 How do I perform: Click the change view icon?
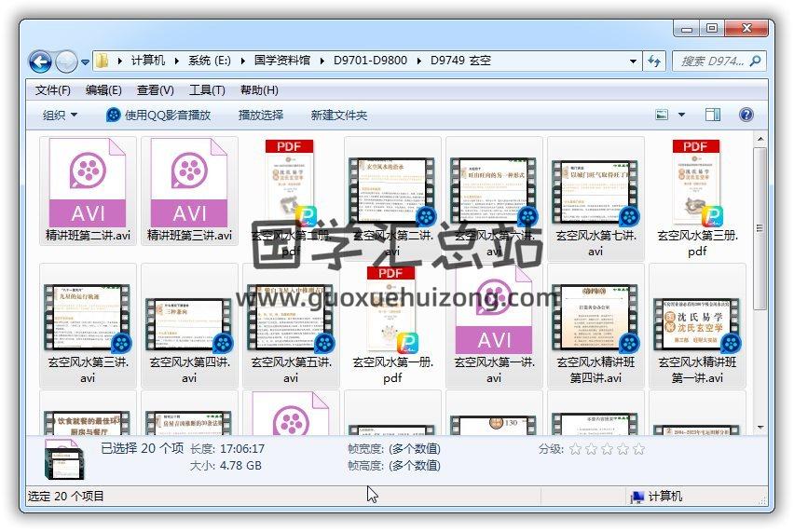pyautogui.click(x=662, y=115)
